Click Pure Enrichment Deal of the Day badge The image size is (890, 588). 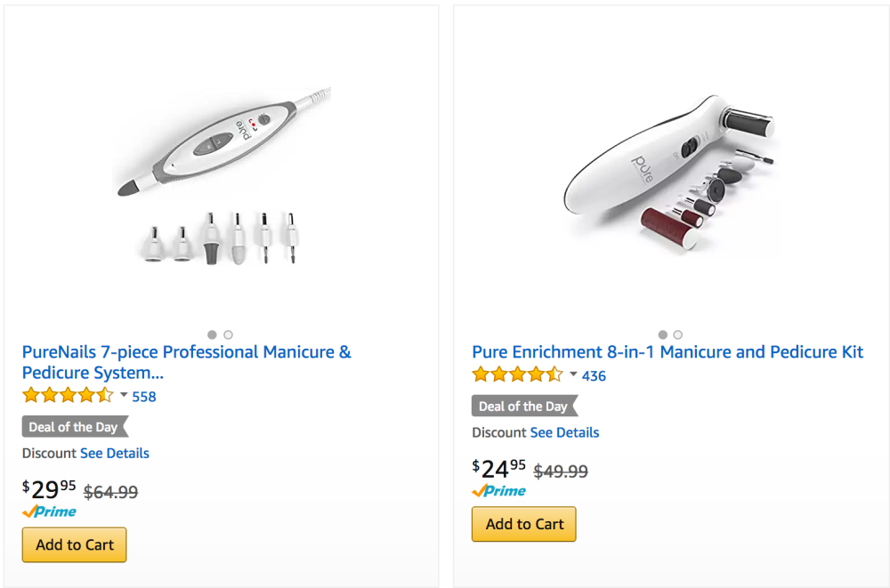click(524, 407)
